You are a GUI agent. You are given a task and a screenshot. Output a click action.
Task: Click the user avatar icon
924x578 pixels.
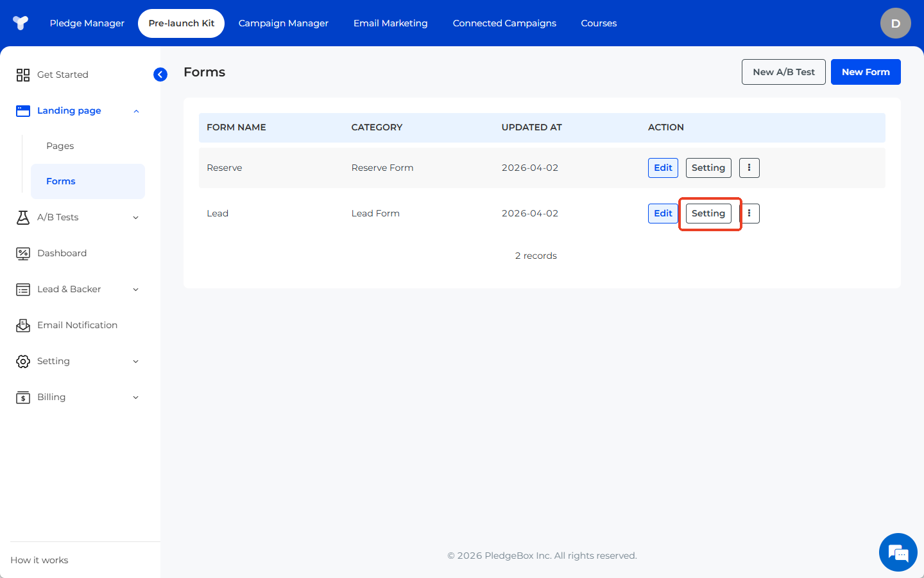(895, 23)
